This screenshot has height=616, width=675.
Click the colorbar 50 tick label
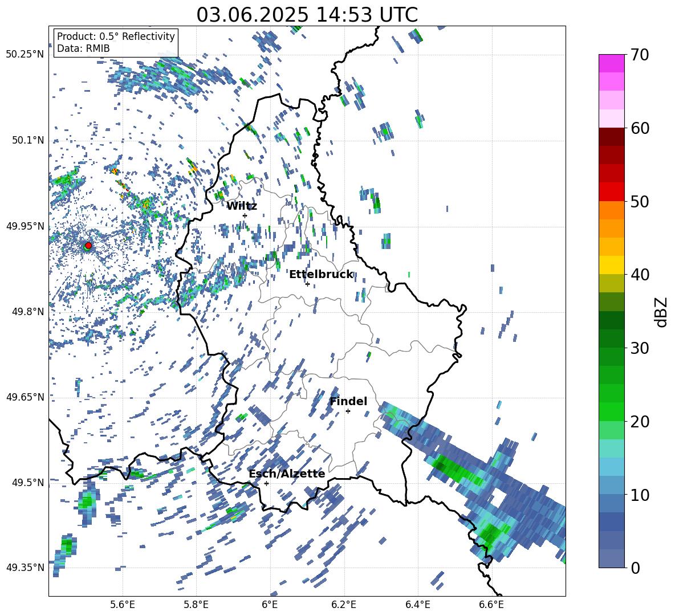tap(640, 201)
